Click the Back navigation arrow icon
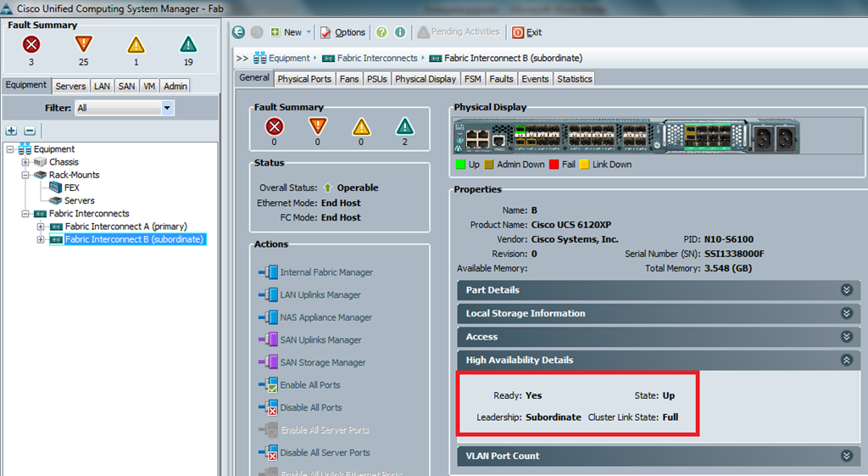The image size is (868, 476). [238, 32]
